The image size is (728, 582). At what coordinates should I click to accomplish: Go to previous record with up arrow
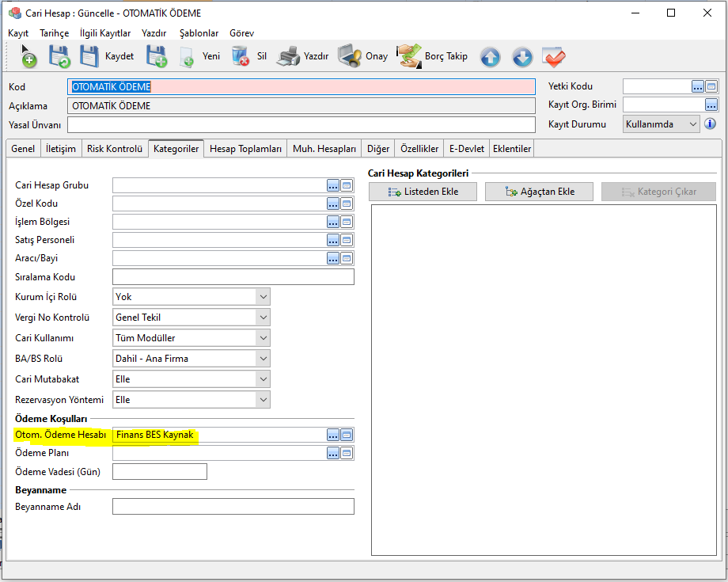coord(491,57)
